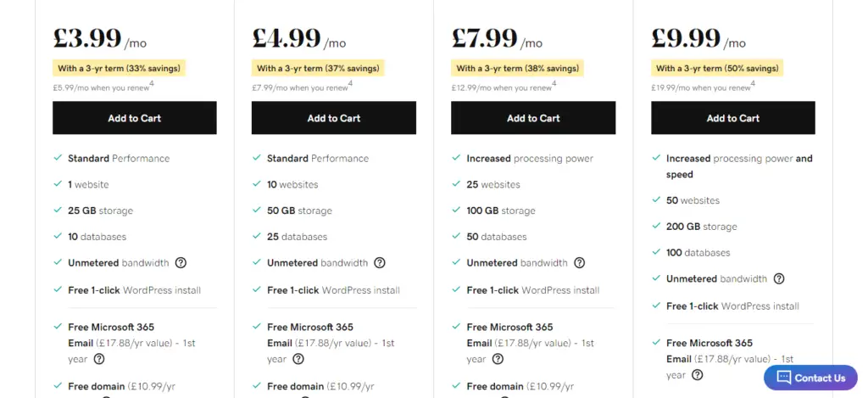Open bandwidth help icon in £4.99 plan
This screenshot has height=398, width=868.
point(379,263)
